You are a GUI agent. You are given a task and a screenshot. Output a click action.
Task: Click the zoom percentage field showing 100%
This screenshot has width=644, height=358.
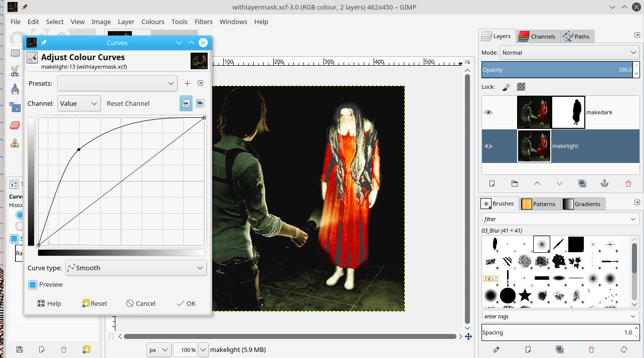pyautogui.click(x=185, y=349)
